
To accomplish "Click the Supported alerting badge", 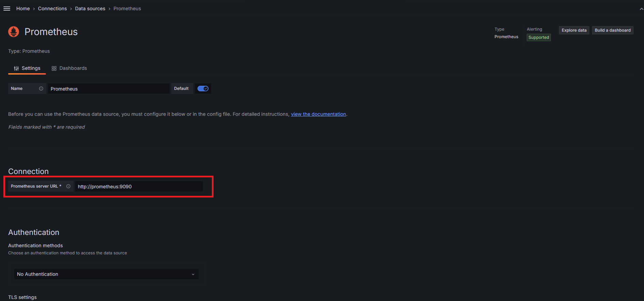I will coord(539,37).
